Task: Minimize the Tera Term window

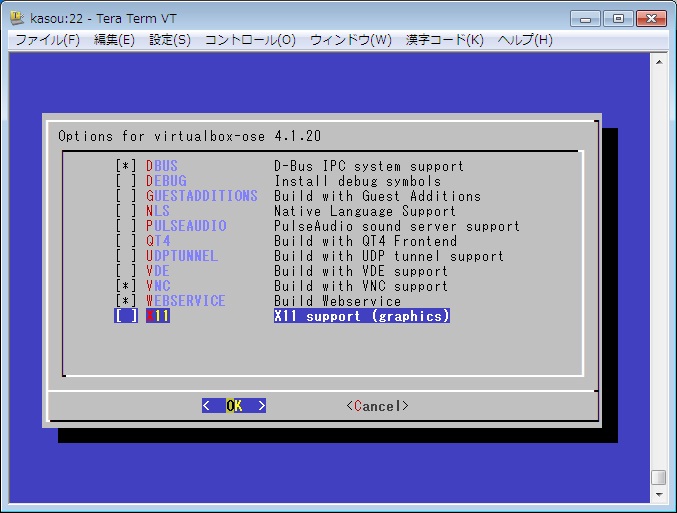Action: tap(585, 19)
